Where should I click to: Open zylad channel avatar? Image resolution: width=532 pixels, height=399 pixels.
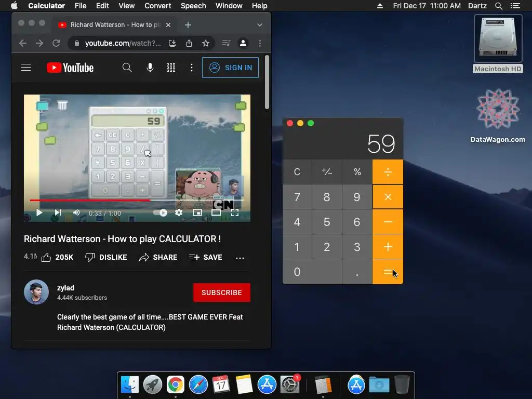click(x=36, y=292)
